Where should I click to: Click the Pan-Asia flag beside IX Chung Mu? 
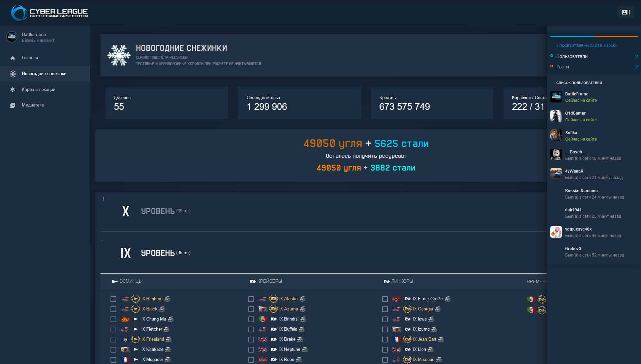pyautogui.click(x=125, y=319)
